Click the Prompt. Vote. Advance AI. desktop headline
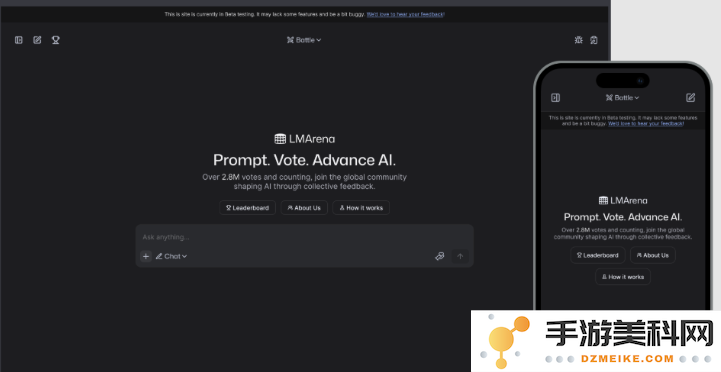 point(304,160)
